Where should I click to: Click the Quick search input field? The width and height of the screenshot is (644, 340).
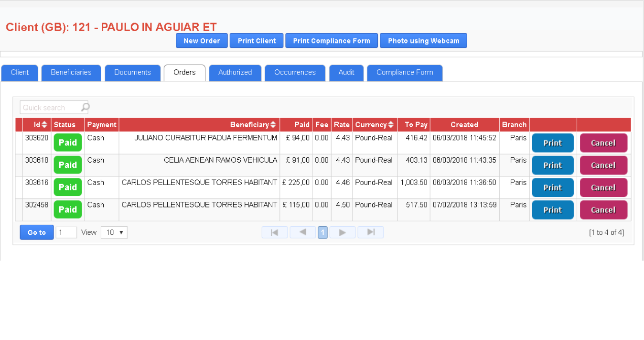50,108
